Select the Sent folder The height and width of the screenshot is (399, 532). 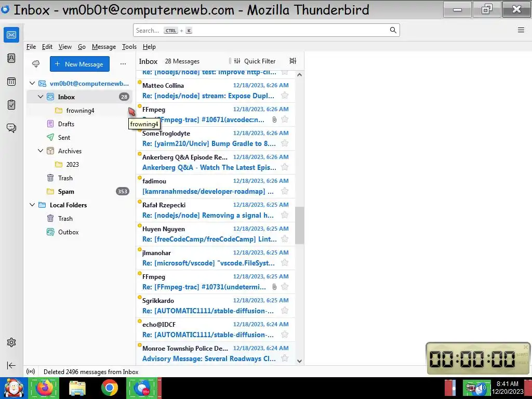point(79,137)
